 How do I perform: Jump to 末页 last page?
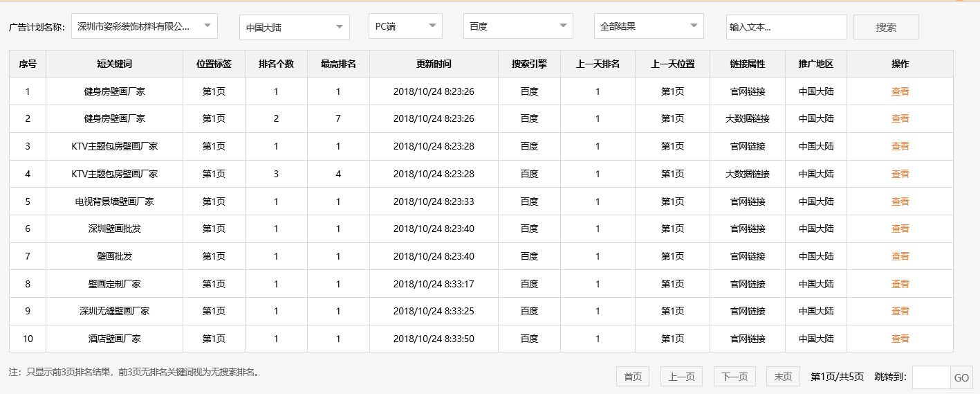(783, 377)
